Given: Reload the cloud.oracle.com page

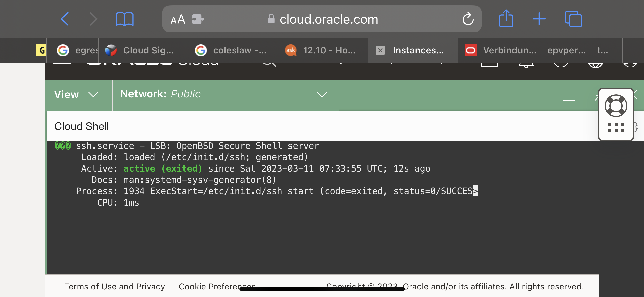Looking at the screenshot, I should pyautogui.click(x=468, y=19).
